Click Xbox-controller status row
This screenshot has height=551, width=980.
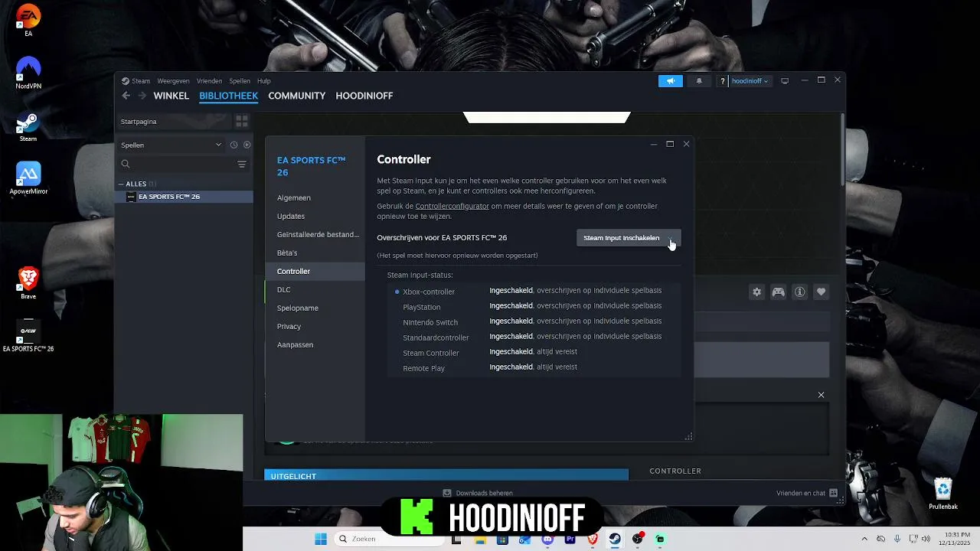[534, 291]
